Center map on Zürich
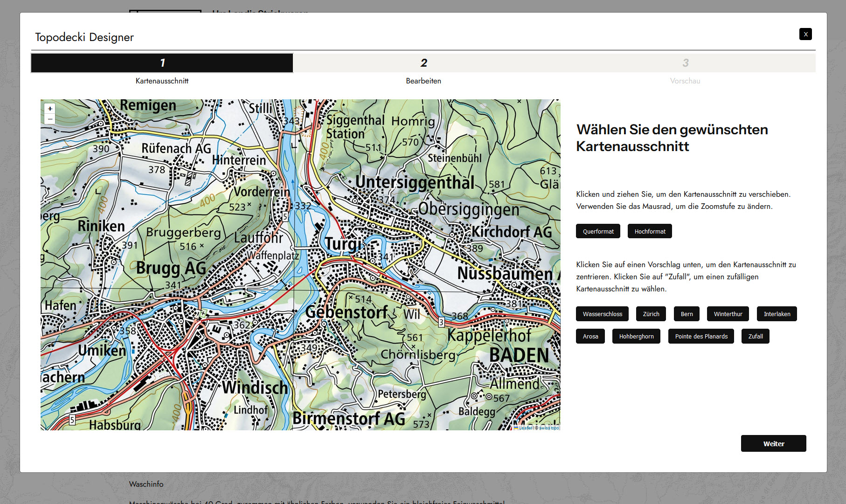Screen dimensions: 846x504 coord(651,314)
